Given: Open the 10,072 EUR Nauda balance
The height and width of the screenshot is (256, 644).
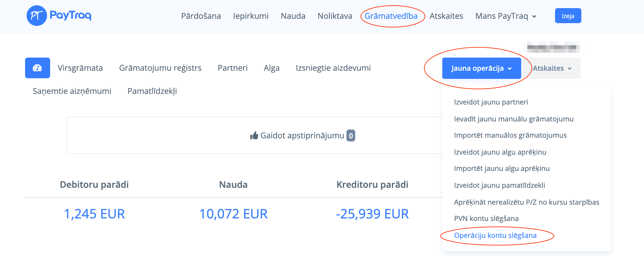Looking at the screenshot, I should [233, 214].
